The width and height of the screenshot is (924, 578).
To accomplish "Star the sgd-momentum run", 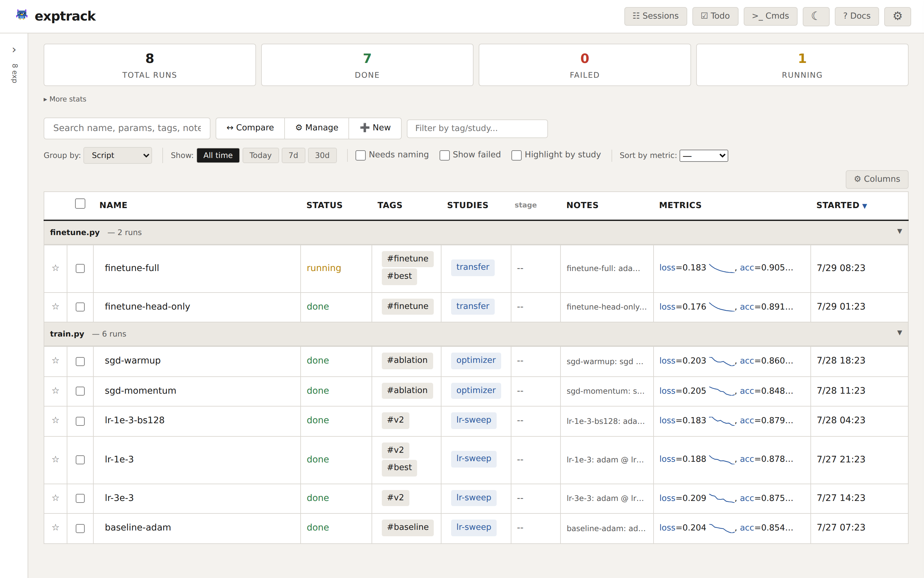I will point(56,391).
